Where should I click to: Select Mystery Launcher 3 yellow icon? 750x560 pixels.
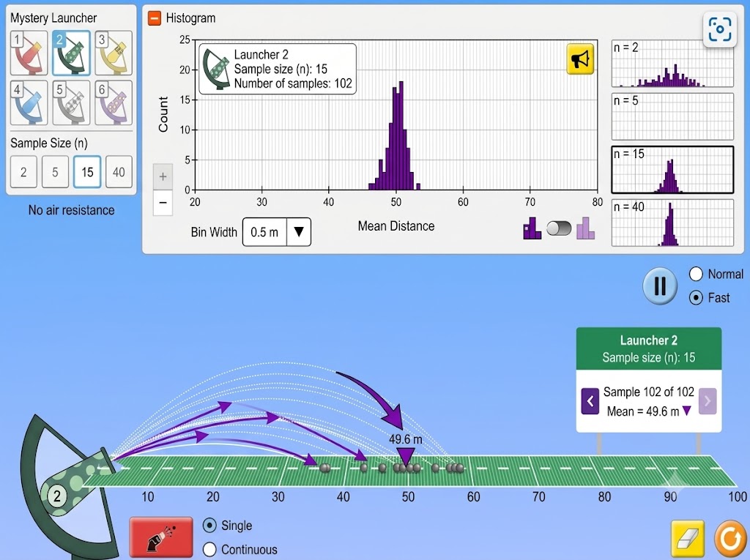click(x=114, y=53)
